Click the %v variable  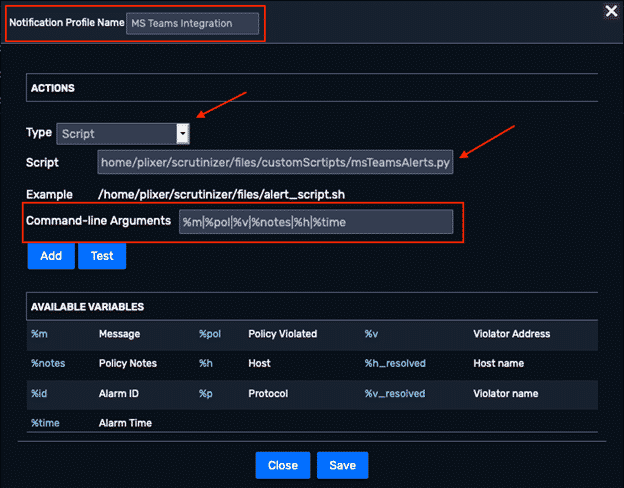point(371,334)
